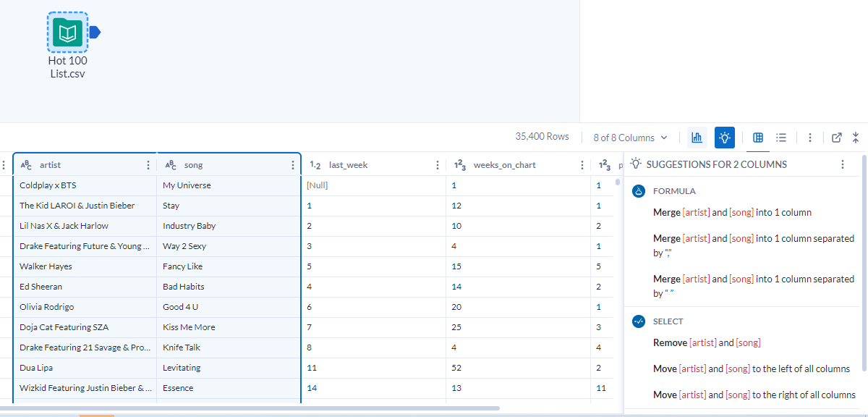Open results toolbar kebab menu
Screen dimensions: 868x417
pos(810,137)
